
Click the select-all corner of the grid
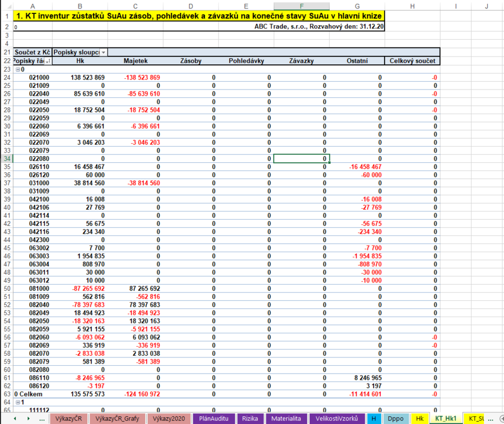[6, 6]
